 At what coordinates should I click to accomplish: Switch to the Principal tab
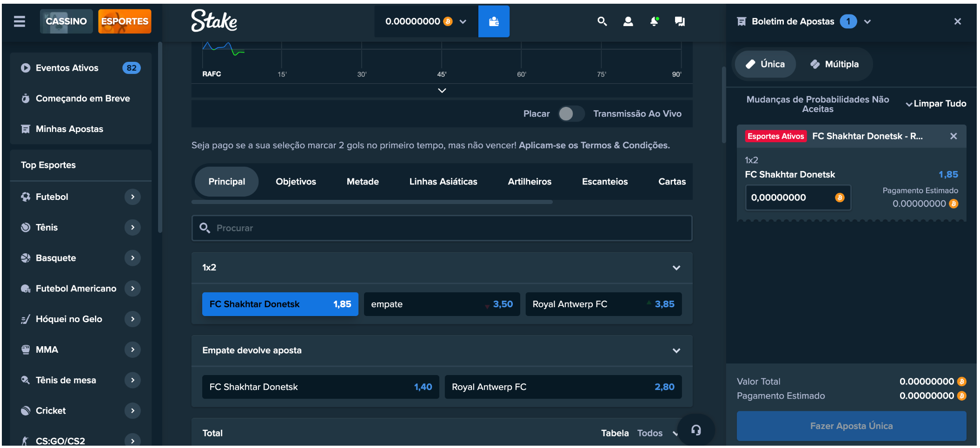point(227,182)
